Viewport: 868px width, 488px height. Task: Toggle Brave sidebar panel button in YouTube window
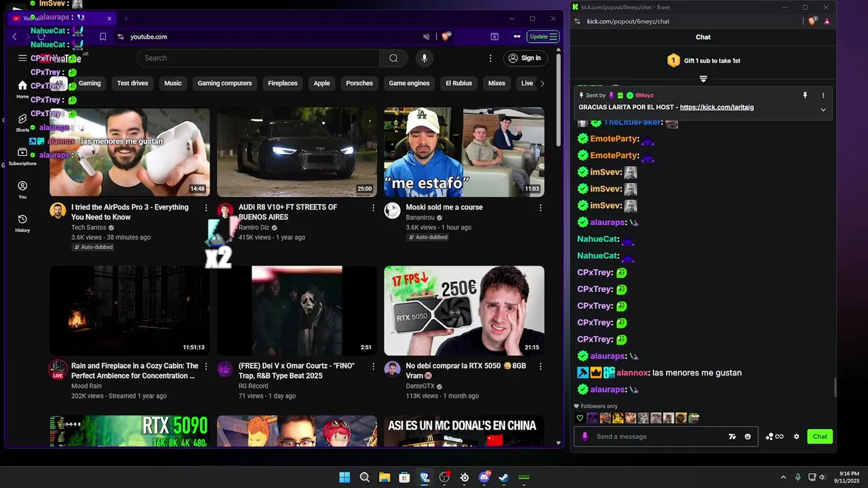click(x=494, y=37)
